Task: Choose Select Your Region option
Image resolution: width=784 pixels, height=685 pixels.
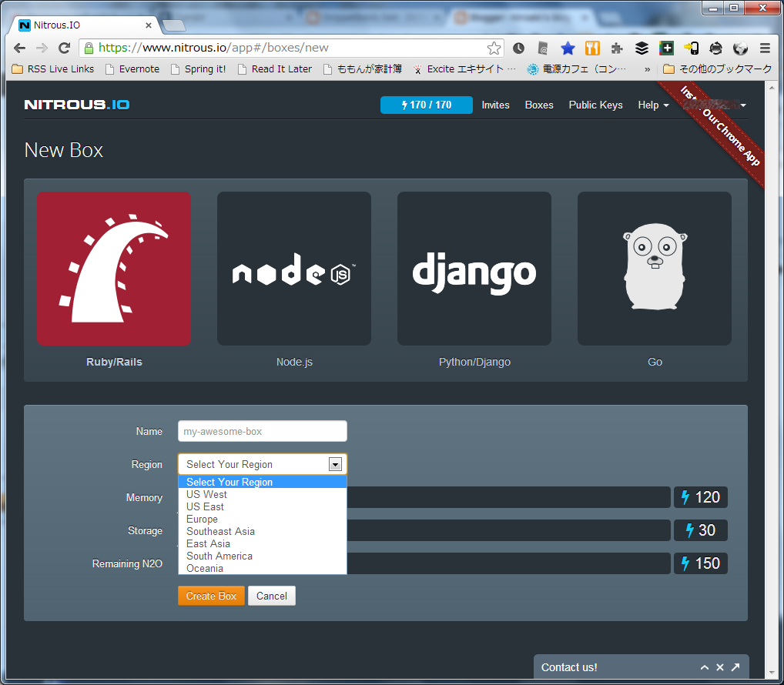Action: point(263,482)
